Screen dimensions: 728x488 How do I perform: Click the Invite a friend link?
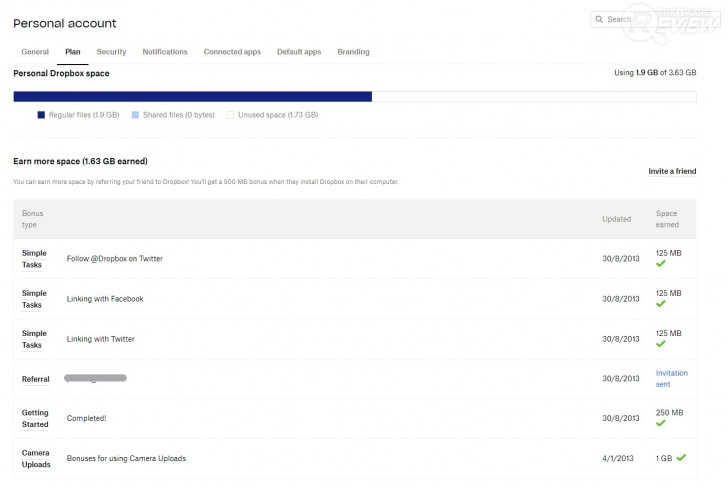click(672, 171)
